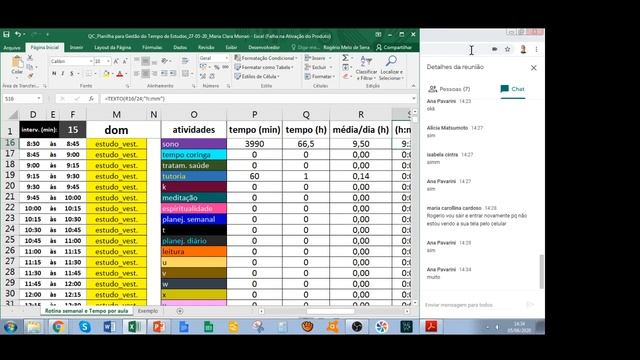Open the Formatar cells dropdown
This screenshot has width=640, height=360.
(x=320, y=76)
